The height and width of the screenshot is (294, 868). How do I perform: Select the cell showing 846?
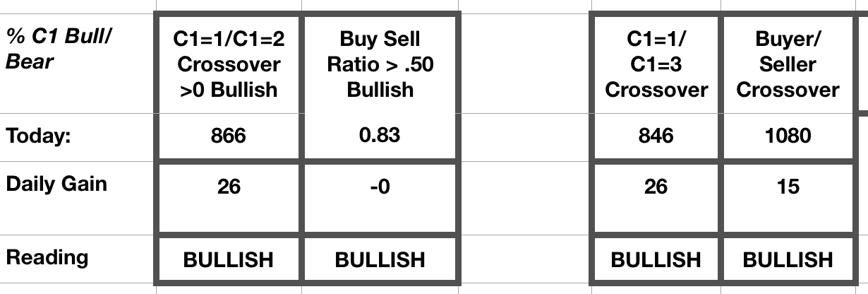tap(656, 136)
